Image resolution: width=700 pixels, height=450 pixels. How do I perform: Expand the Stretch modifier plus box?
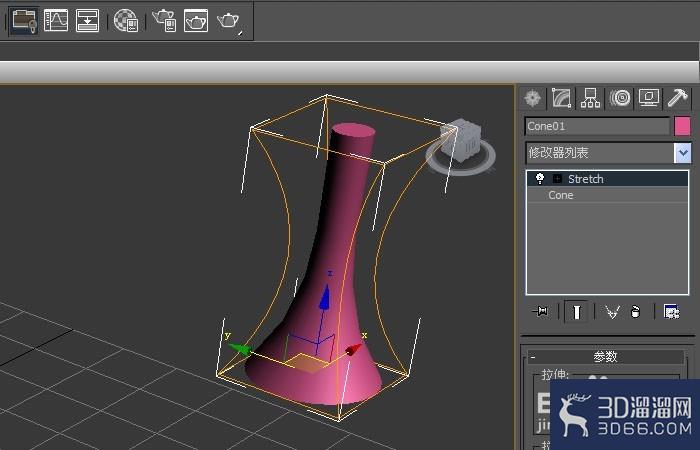[557, 179]
